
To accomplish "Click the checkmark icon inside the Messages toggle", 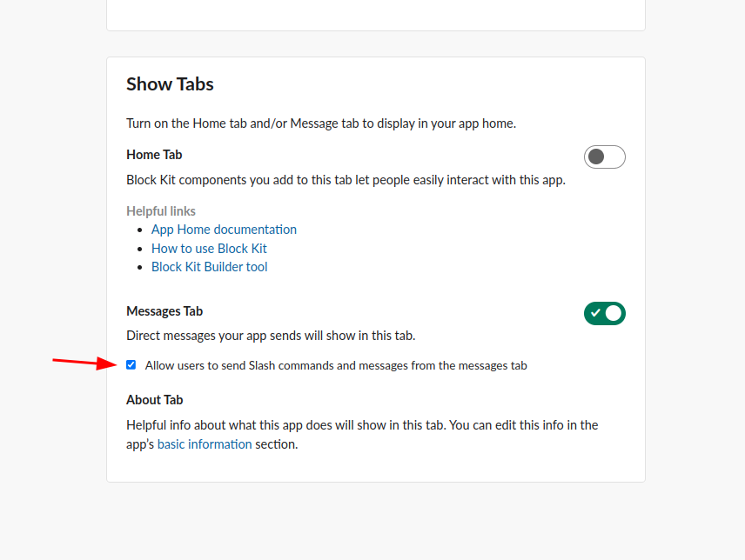I will tap(595, 313).
